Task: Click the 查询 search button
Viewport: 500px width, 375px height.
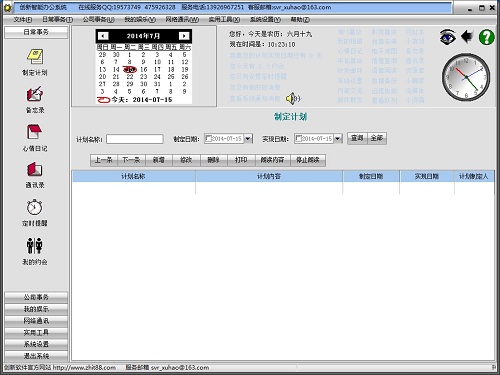Action: [x=357, y=138]
